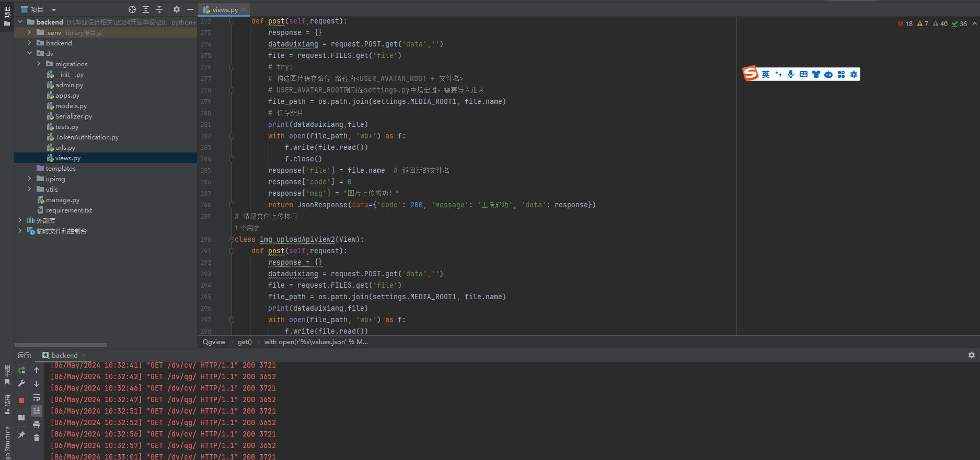Open the project view dropdown 项目

38,9
